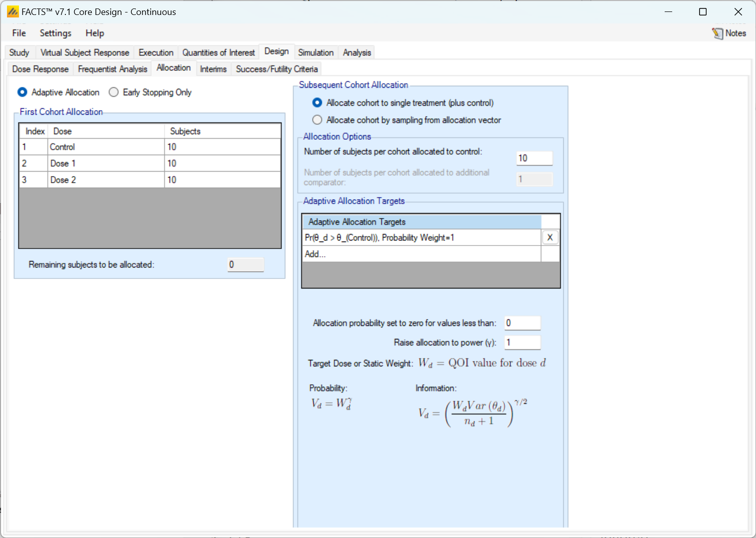Select the Dose 1 subjects cell

(222, 163)
